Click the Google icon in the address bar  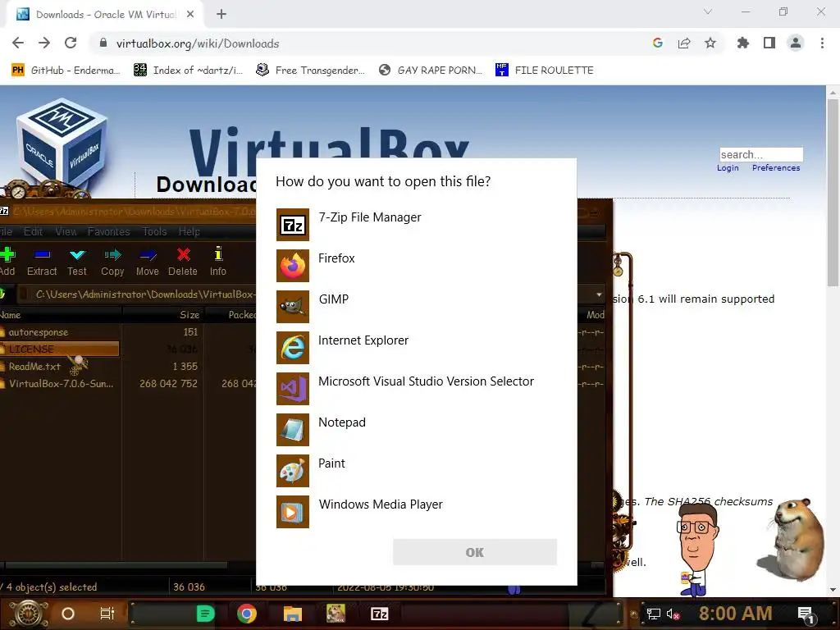(658, 43)
